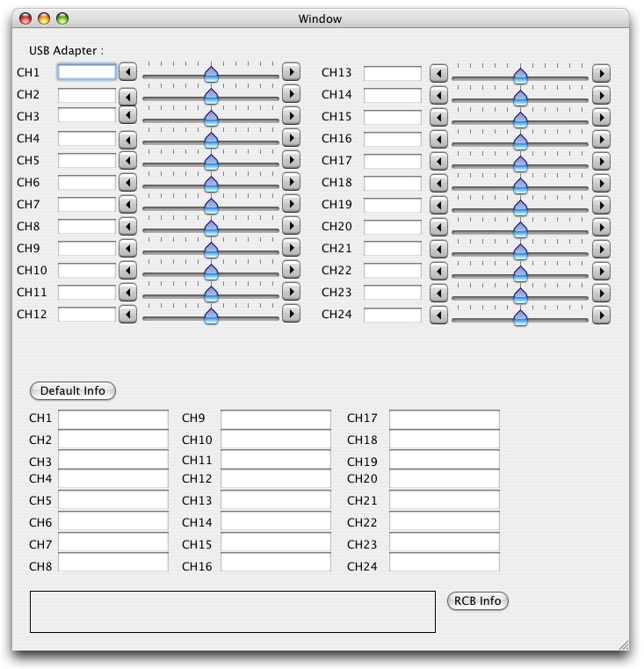Click the CH9 right arrow button
This screenshot has height=669, width=644.
[x=292, y=247]
